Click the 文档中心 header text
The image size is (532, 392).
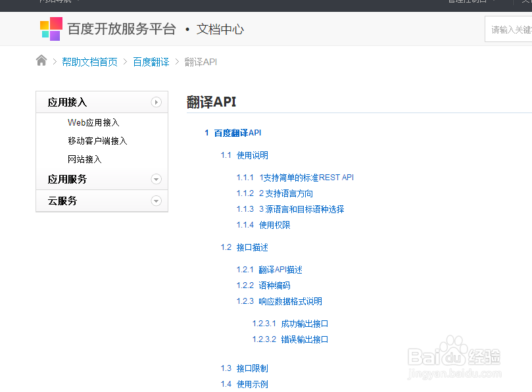pyautogui.click(x=220, y=29)
